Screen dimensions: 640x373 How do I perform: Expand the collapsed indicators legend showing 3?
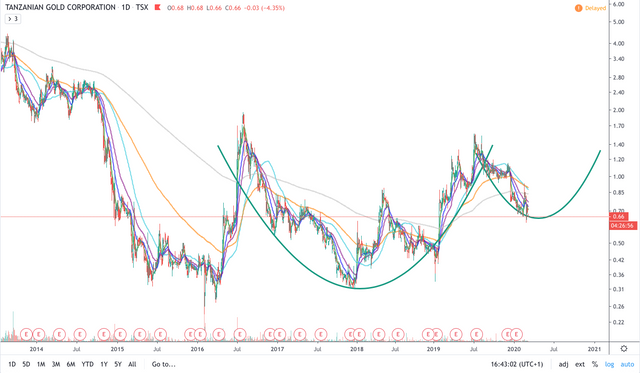pos(13,19)
